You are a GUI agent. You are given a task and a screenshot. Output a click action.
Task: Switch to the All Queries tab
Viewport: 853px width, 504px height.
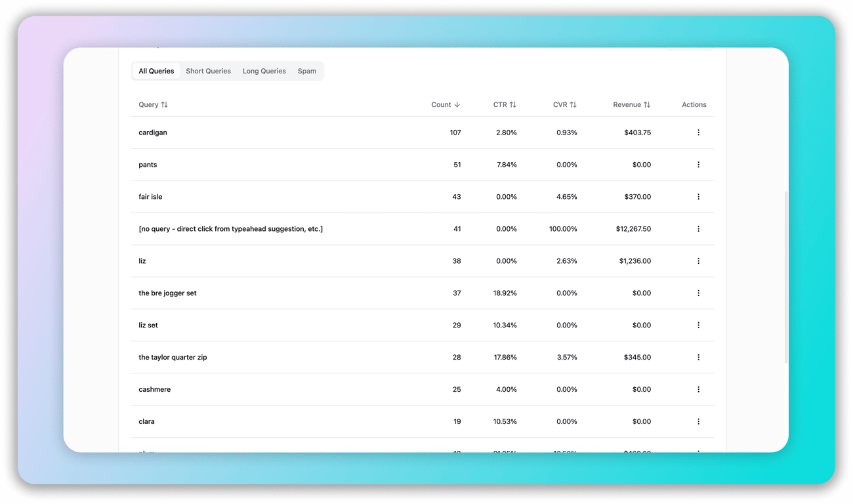tap(156, 71)
